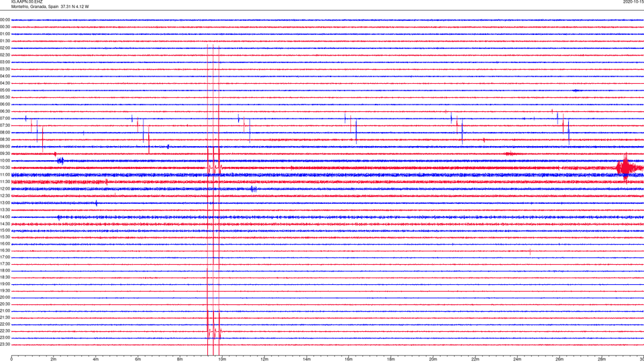The width and height of the screenshot is (644, 362).
Task: Click the large red seismic burst on 10:30 trace
Action: pos(625,168)
